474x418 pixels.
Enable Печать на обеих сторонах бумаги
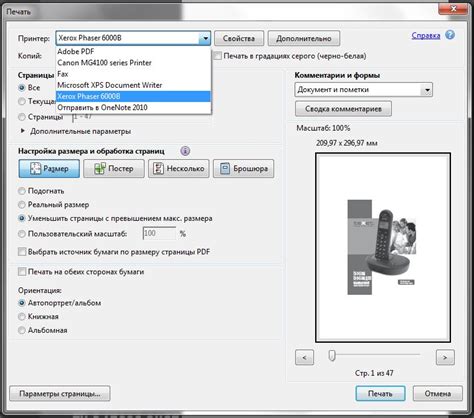pos(22,272)
